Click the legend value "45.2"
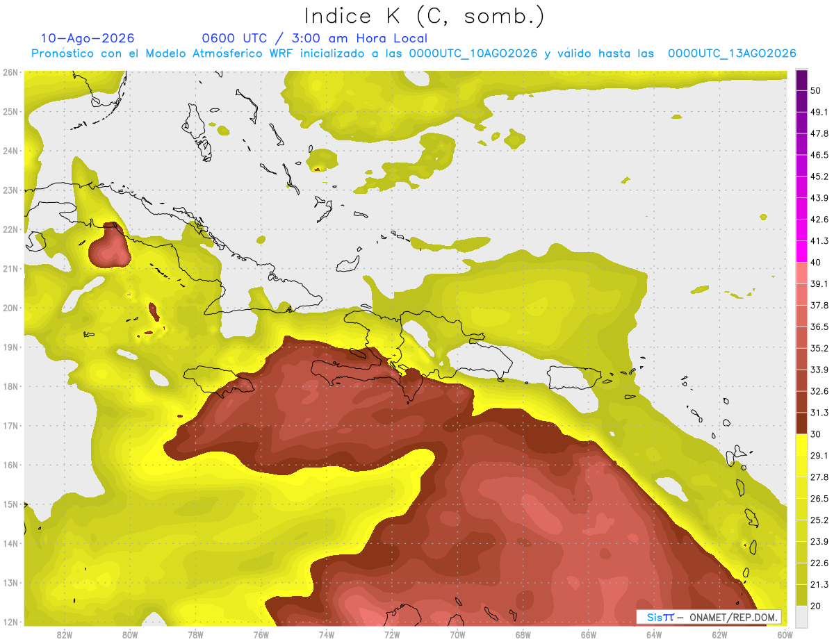The width and height of the screenshot is (834, 644). click(x=820, y=176)
